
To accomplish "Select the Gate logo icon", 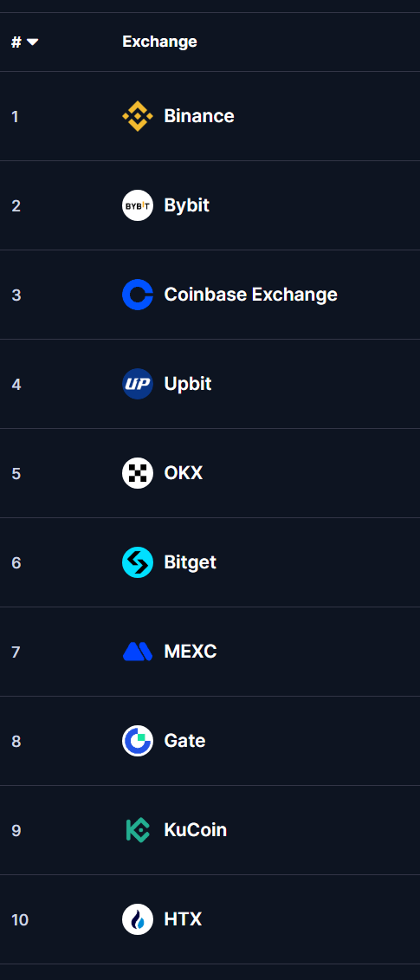I will tap(138, 741).
